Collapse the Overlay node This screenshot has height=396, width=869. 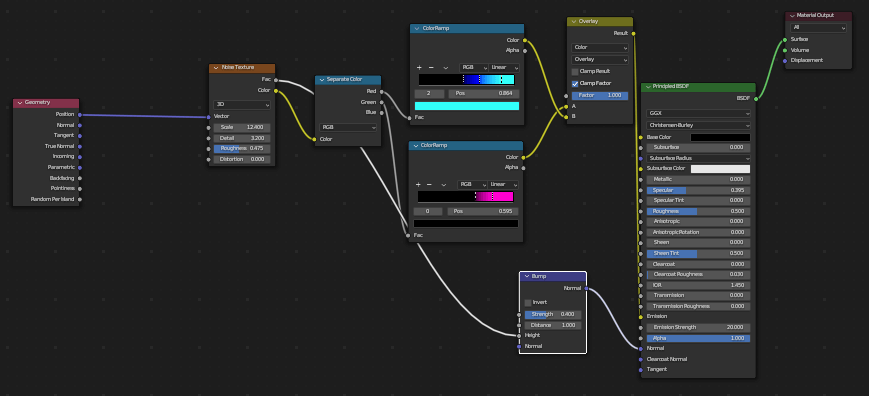(573, 22)
